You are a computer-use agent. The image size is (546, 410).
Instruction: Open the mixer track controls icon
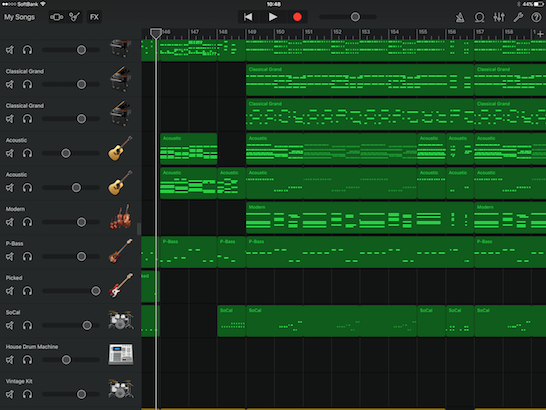click(x=499, y=17)
